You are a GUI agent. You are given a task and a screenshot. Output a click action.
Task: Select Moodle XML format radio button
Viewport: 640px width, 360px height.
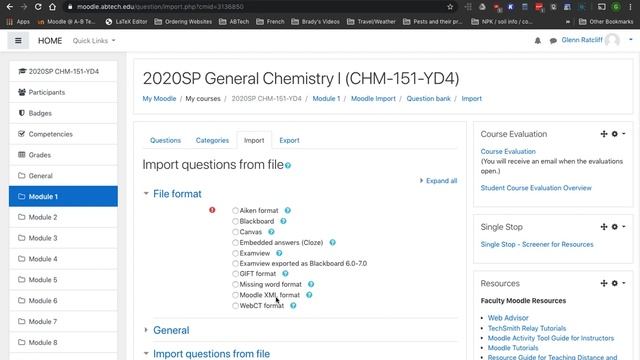click(235, 295)
